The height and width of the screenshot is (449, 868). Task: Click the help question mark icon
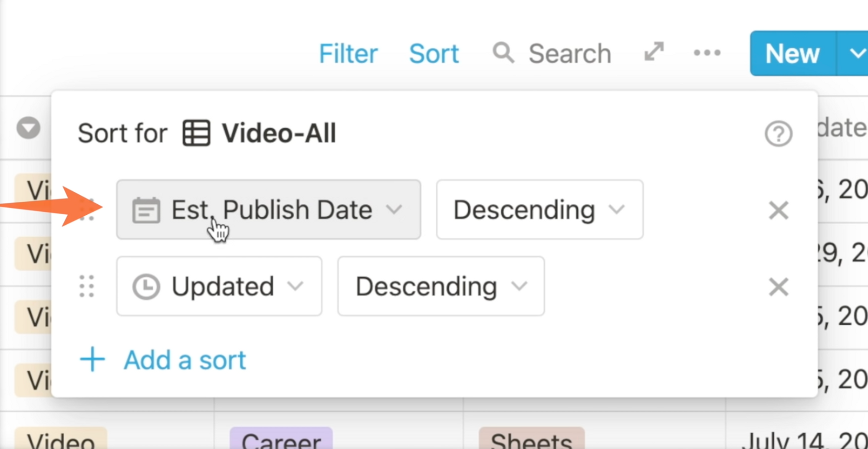[778, 134]
